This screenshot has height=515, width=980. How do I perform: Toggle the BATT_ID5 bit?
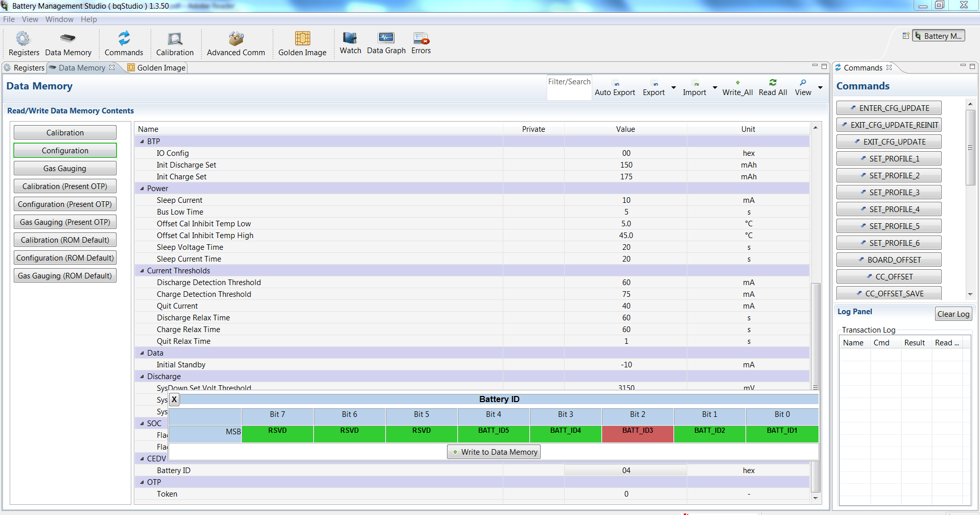point(493,431)
